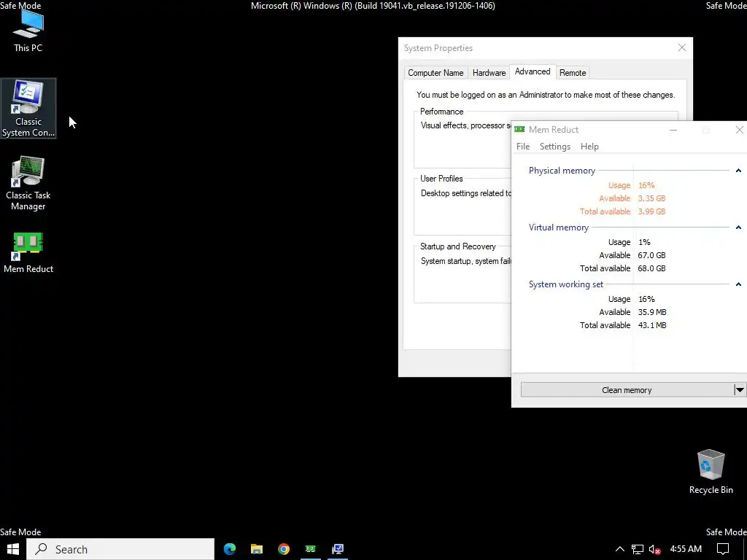This screenshot has height=560, width=747.
Task: Select the This PC desktop icon
Action: tap(28, 31)
